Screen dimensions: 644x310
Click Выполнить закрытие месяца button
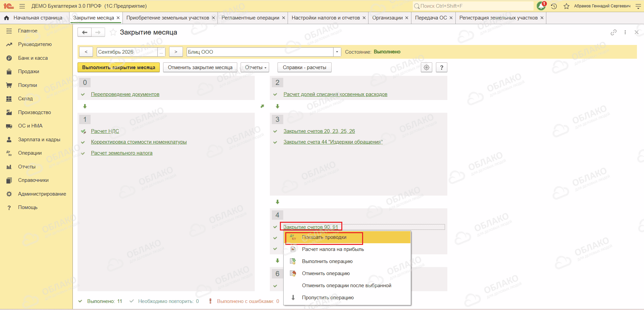point(118,67)
